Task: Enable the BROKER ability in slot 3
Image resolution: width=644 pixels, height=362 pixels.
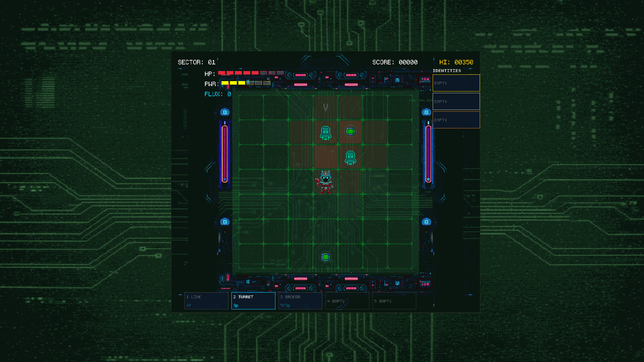Action: point(300,301)
